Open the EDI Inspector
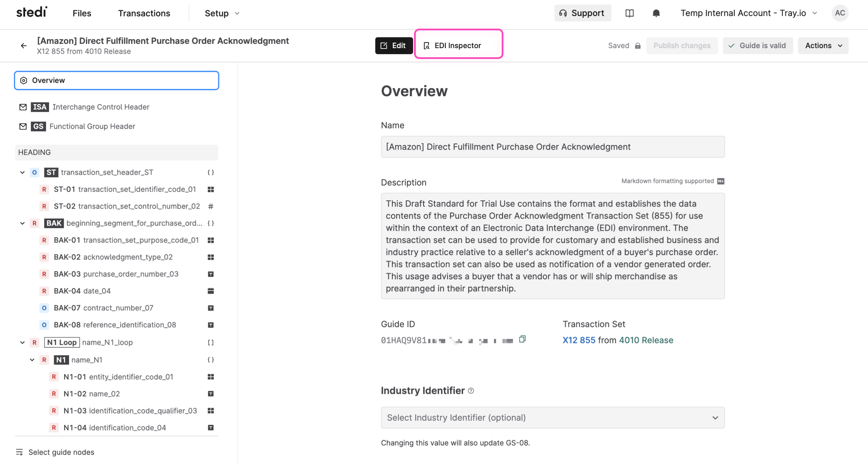The image size is (868, 464). (458, 46)
